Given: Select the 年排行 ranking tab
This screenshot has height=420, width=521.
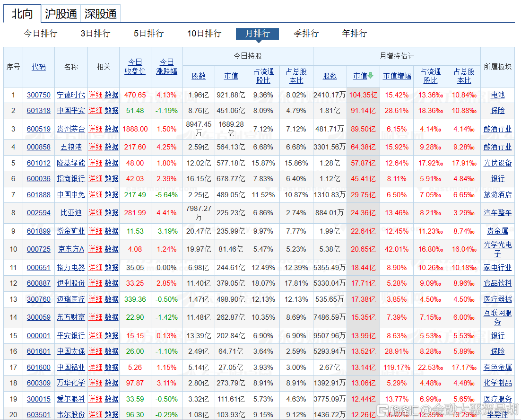Looking at the screenshot, I should coord(355,33).
